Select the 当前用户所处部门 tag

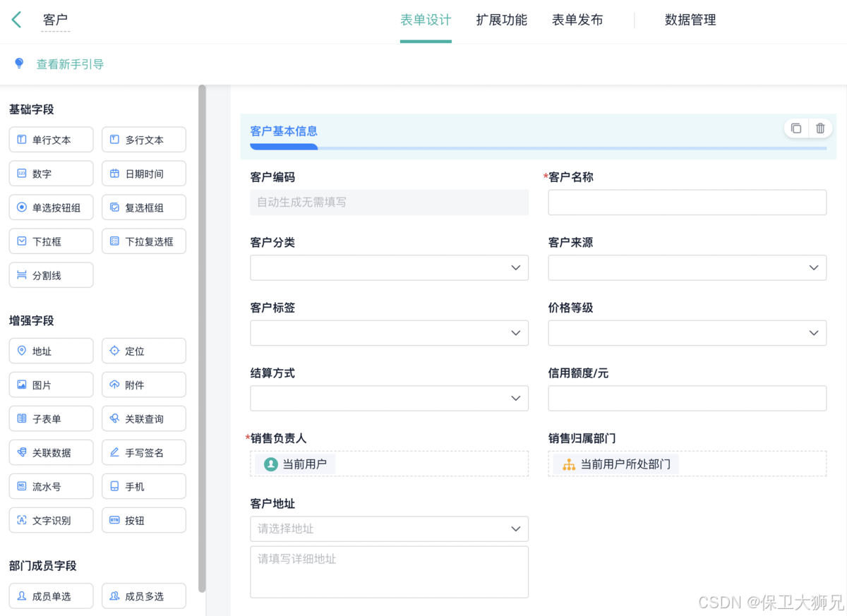coord(617,464)
